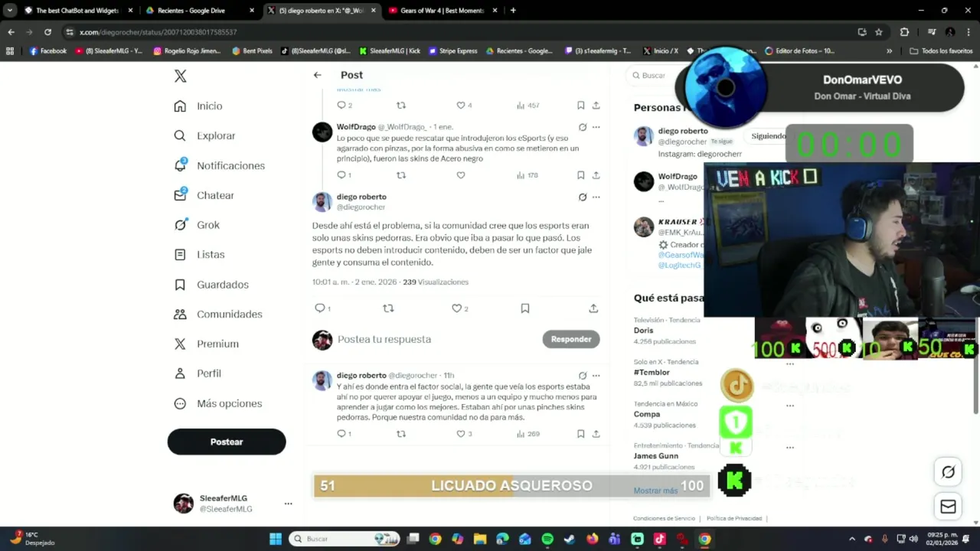Open more options for James Gunn trend

(790, 448)
